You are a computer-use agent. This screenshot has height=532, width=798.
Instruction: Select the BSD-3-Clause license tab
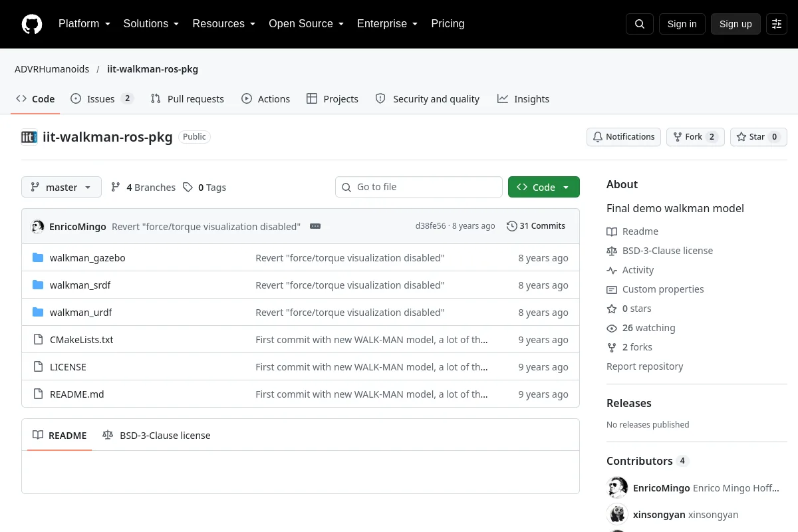pos(156,436)
